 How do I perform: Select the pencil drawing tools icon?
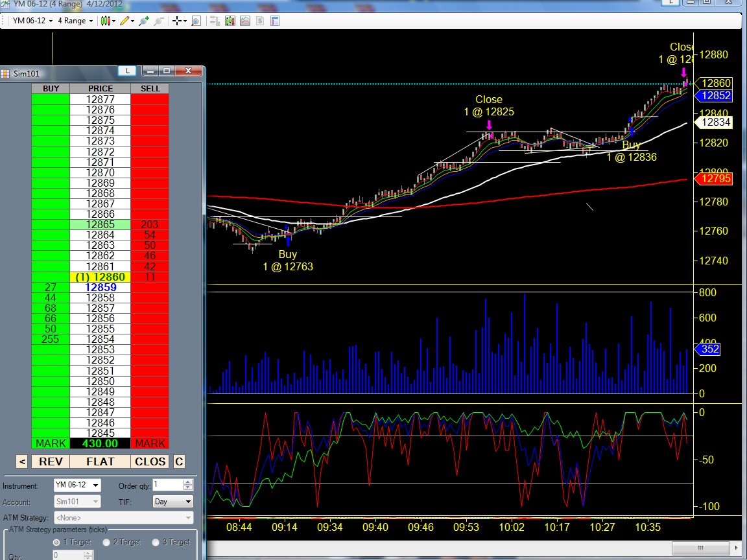click(124, 21)
